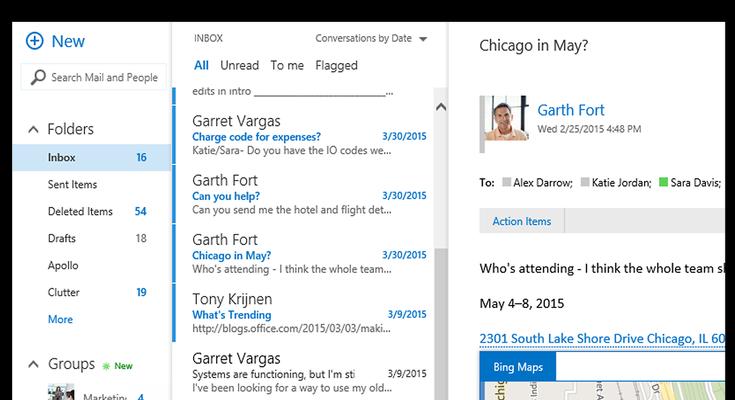Click the New label text next to plus icon

[x=68, y=41]
